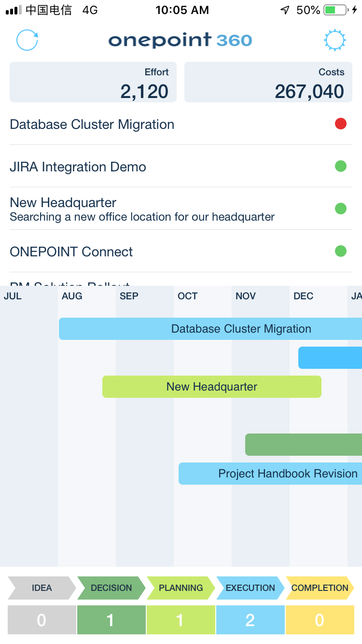The image size is (362, 644).
Task: Tap green status dot of JIRA Integration Demo
Action: (341, 167)
